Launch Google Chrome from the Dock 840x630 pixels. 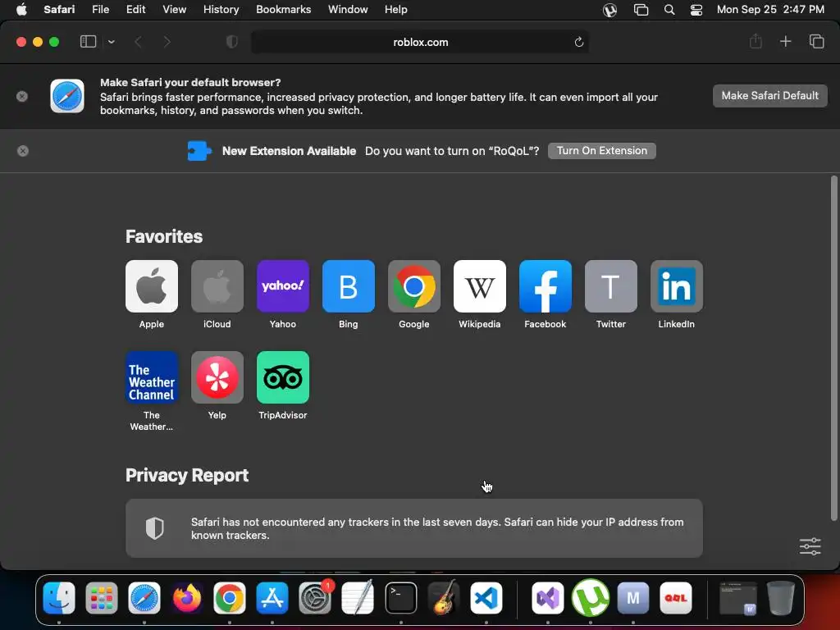(230, 598)
